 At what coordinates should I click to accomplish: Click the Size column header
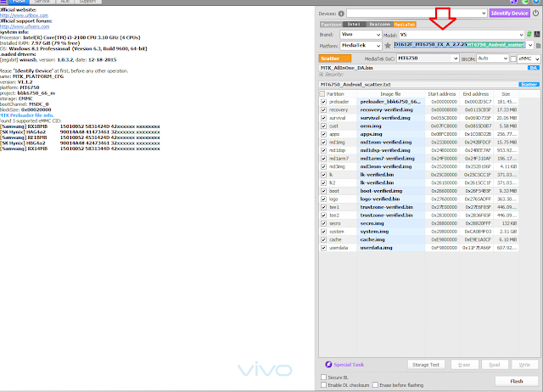(506, 94)
